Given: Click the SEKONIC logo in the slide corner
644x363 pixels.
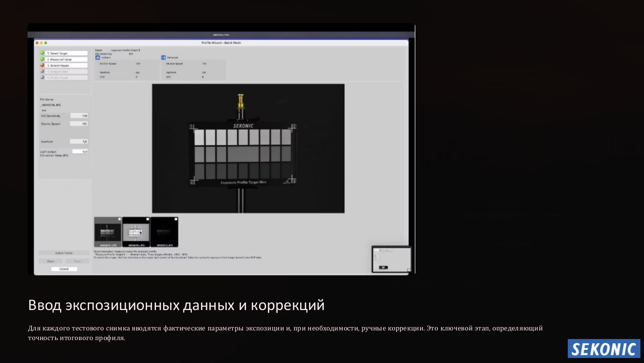Looking at the screenshot, I should click(604, 348).
